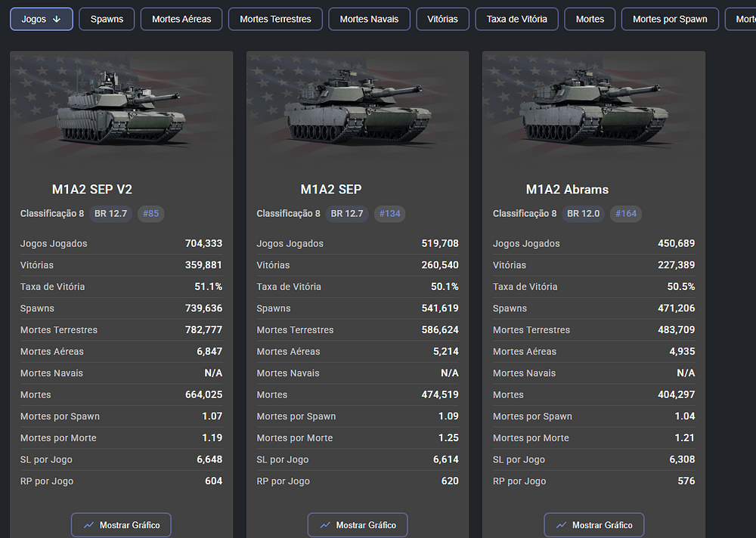756x538 pixels.
Task: Select Taxa de Vitória sorting
Action: point(516,19)
